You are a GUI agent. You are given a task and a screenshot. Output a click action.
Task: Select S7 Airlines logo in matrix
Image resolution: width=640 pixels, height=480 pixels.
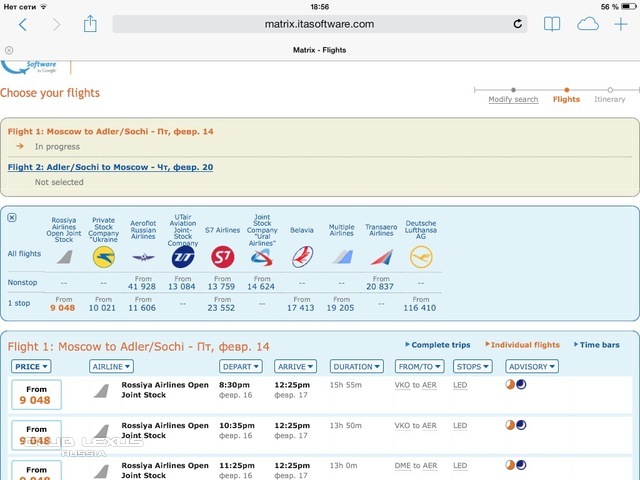tap(222, 257)
